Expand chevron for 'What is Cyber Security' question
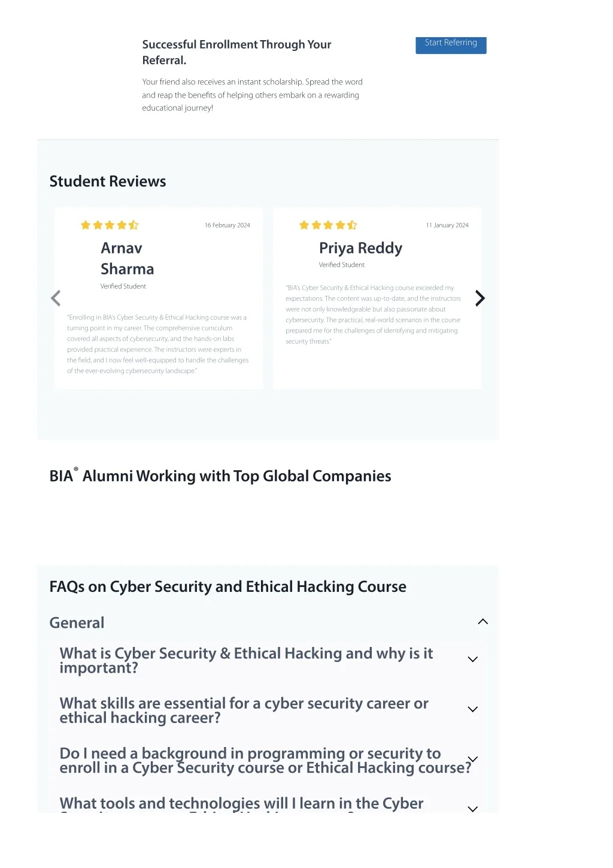This screenshot has width=613, height=868. (x=472, y=660)
